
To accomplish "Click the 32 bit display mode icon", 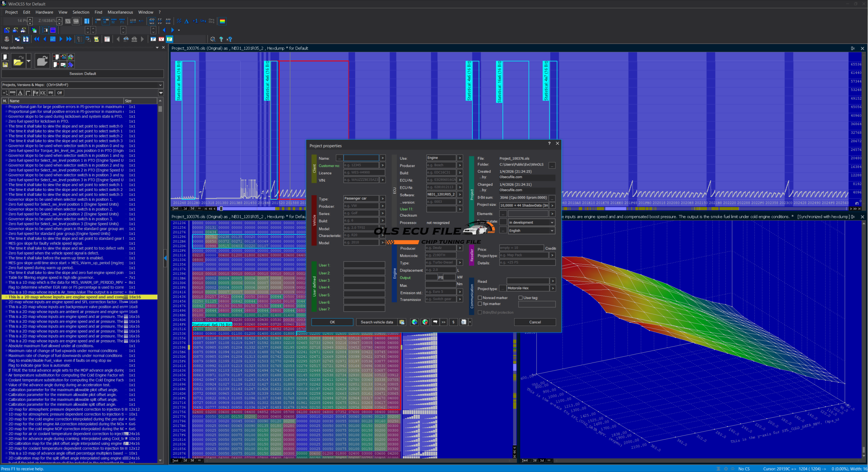I will [114, 21].
